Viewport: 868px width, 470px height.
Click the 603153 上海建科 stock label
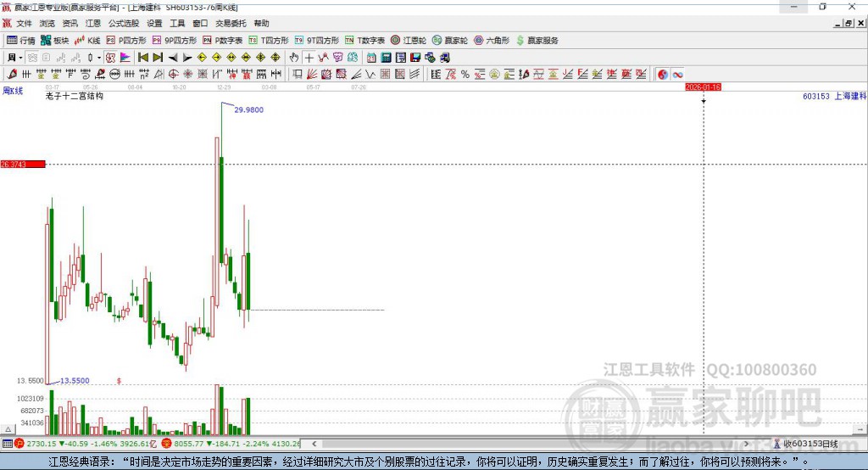pyautogui.click(x=834, y=97)
